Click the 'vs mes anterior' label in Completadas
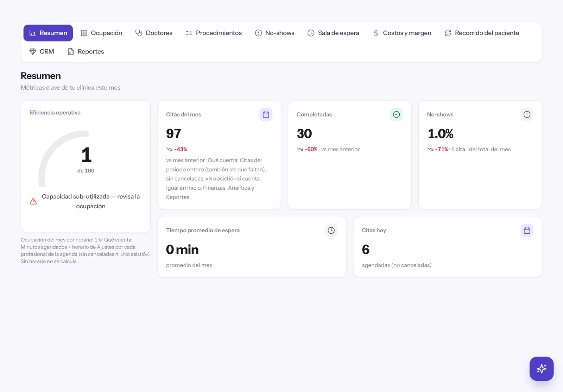This screenshot has height=392, width=563. (340, 149)
